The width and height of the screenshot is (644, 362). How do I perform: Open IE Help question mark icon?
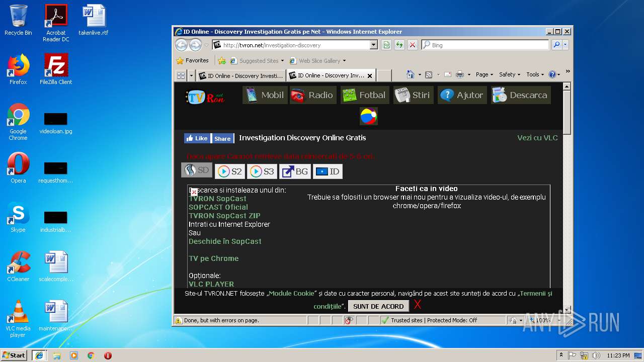(552, 74)
